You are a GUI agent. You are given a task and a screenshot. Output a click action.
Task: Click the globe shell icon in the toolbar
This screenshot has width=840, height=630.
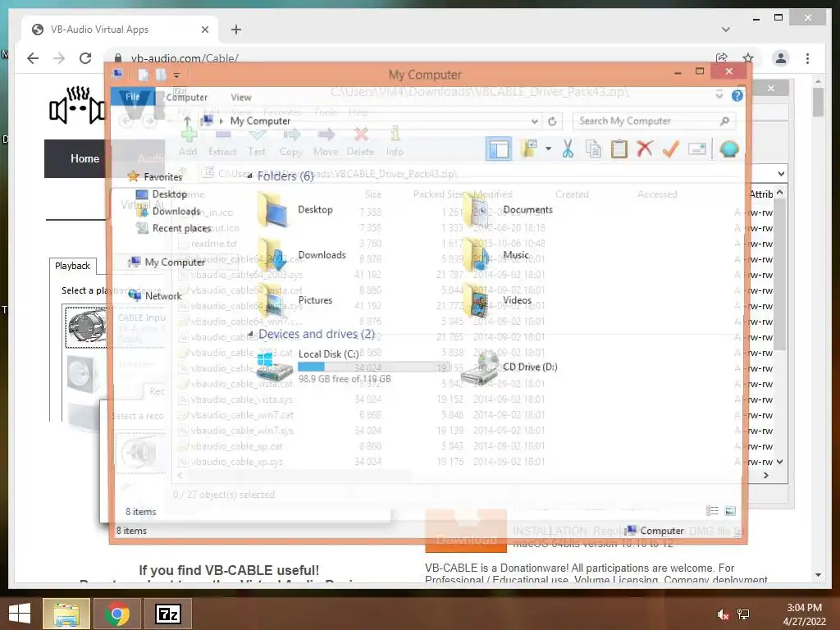click(x=729, y=149)
